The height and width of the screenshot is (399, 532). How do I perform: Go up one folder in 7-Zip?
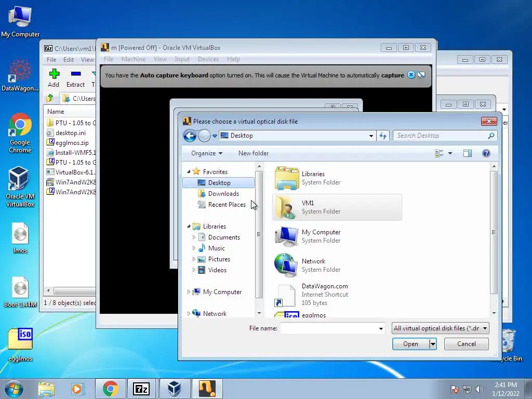tap(49, 98)
